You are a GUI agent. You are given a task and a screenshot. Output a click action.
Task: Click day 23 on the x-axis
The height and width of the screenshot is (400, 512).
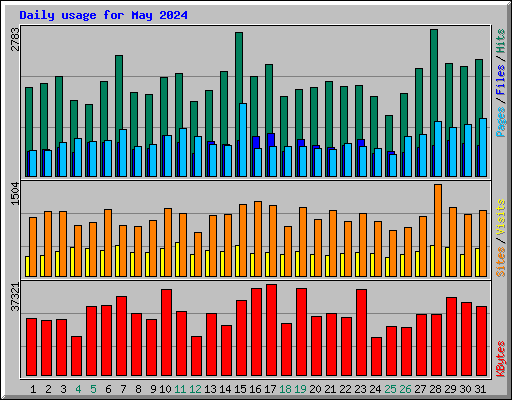click(x=360, y=389)
